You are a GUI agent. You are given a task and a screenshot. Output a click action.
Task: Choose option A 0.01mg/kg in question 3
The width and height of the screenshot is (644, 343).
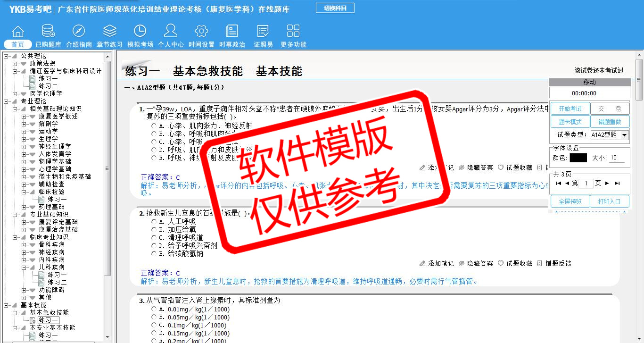tap(154, 309)
